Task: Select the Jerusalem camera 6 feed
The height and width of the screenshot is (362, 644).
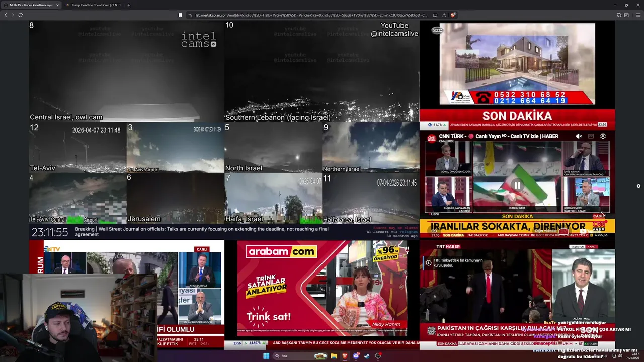Action: click(x=175, y=198)
